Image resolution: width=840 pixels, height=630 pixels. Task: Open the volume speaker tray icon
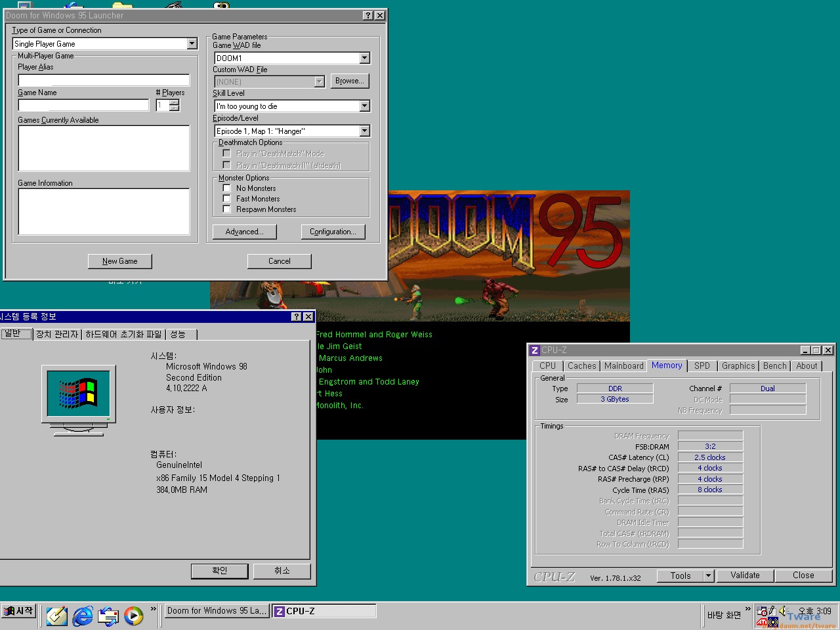[783, 611]
